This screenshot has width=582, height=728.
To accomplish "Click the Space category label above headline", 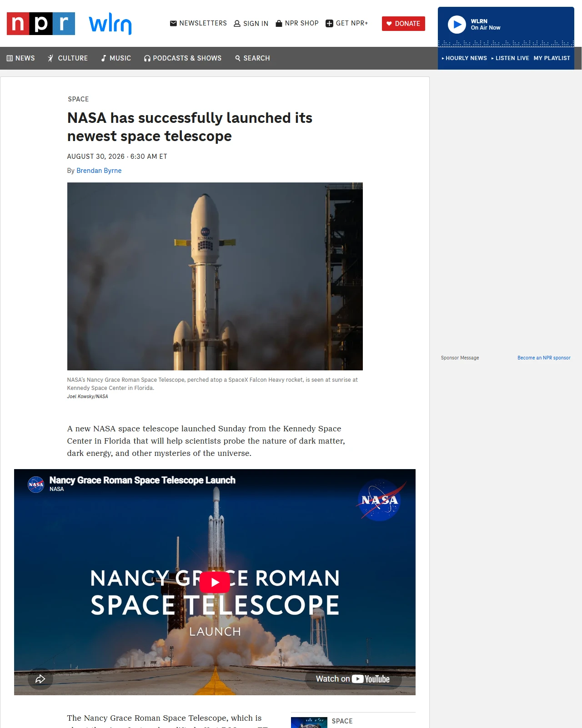I will pos(78,99).
